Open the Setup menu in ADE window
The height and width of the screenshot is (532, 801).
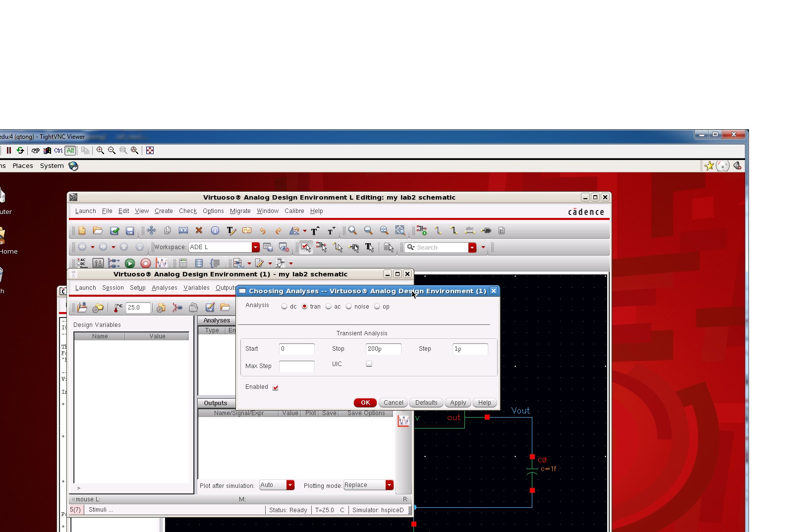pyautogui.click(x=138, y=288)
